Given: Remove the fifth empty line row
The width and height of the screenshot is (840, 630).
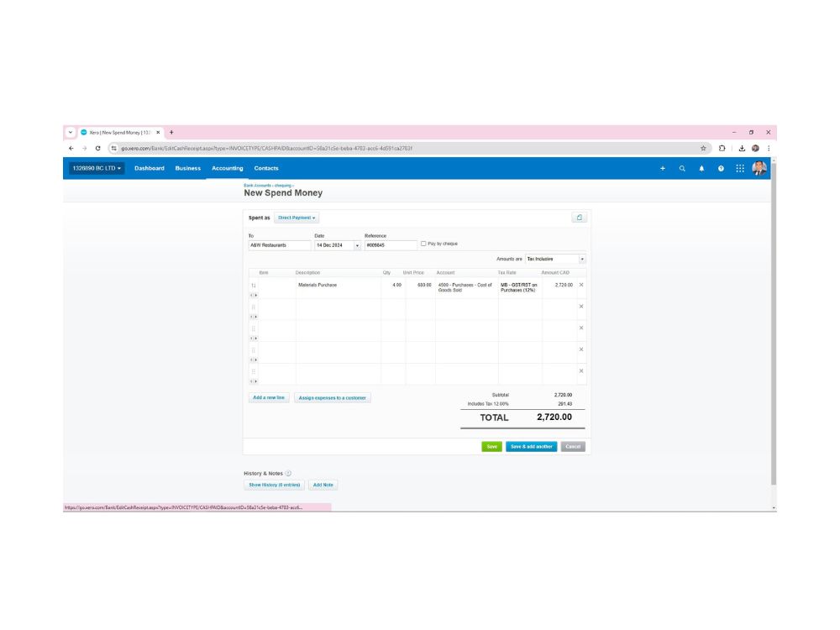Looking at the screenshot, I should pos(581,370).
